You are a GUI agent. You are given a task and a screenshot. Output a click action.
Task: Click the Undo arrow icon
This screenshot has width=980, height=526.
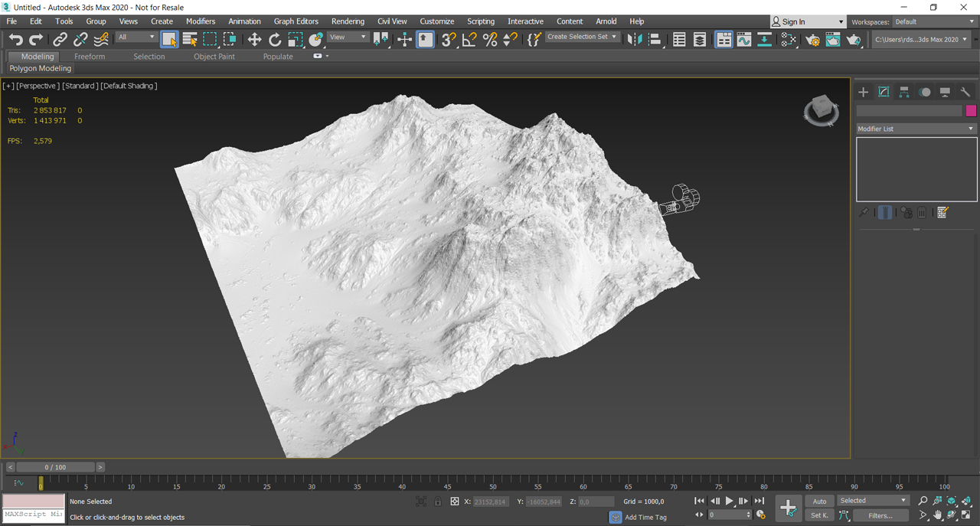15,40
